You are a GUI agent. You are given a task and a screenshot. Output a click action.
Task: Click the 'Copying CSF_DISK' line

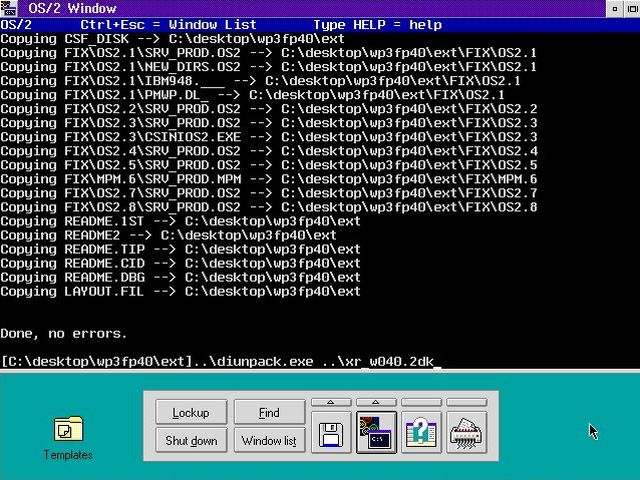(172, 39)
